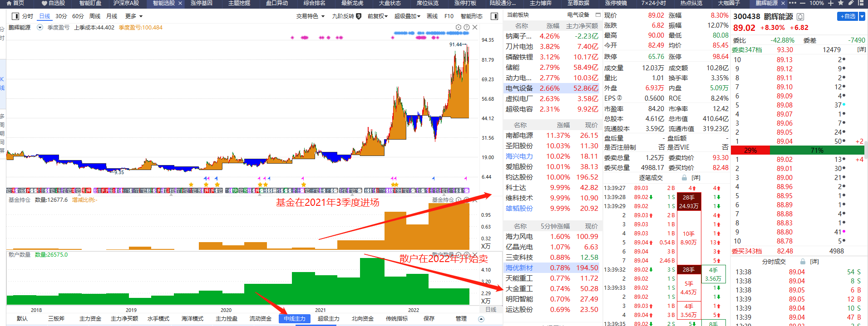Click the layout icon at far right top

click(x=862, y=3)
